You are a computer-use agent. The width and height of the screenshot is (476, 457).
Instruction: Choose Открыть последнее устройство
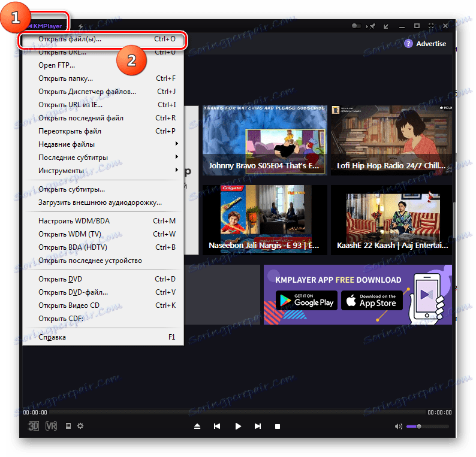[103, 261]
